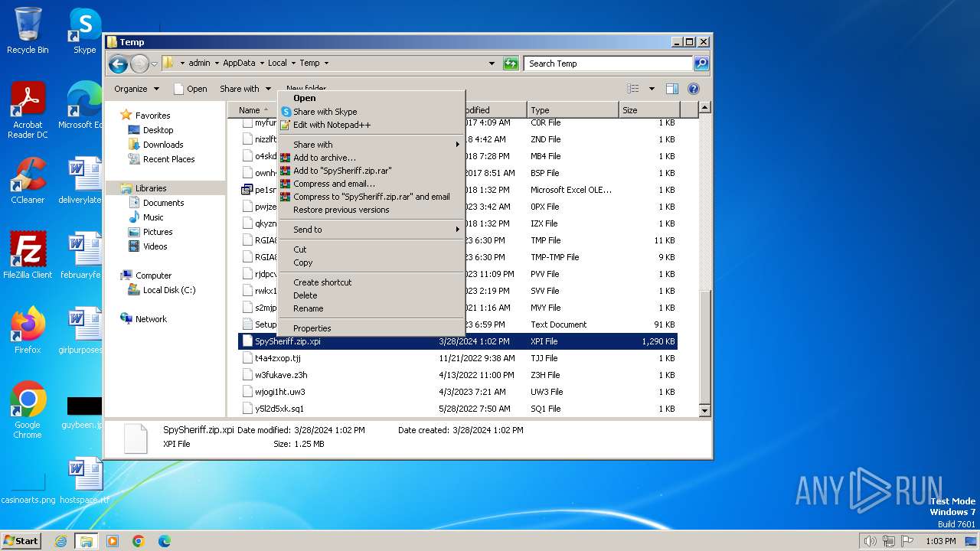Choose Restore previous versions
The width and height of the screenshot is (980, 551).
(371, 210)
